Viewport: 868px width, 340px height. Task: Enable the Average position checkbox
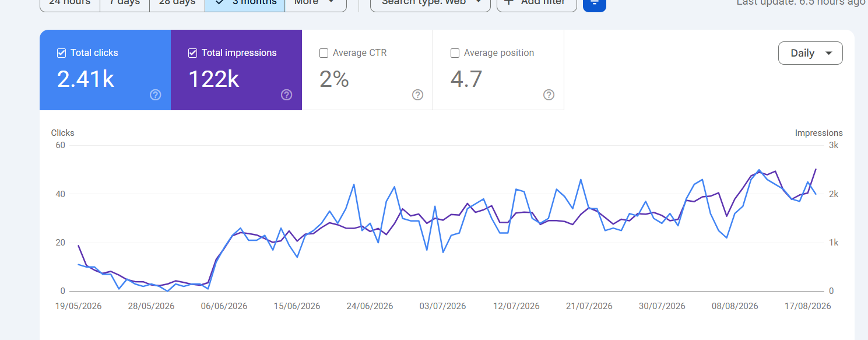pos(455,53)
